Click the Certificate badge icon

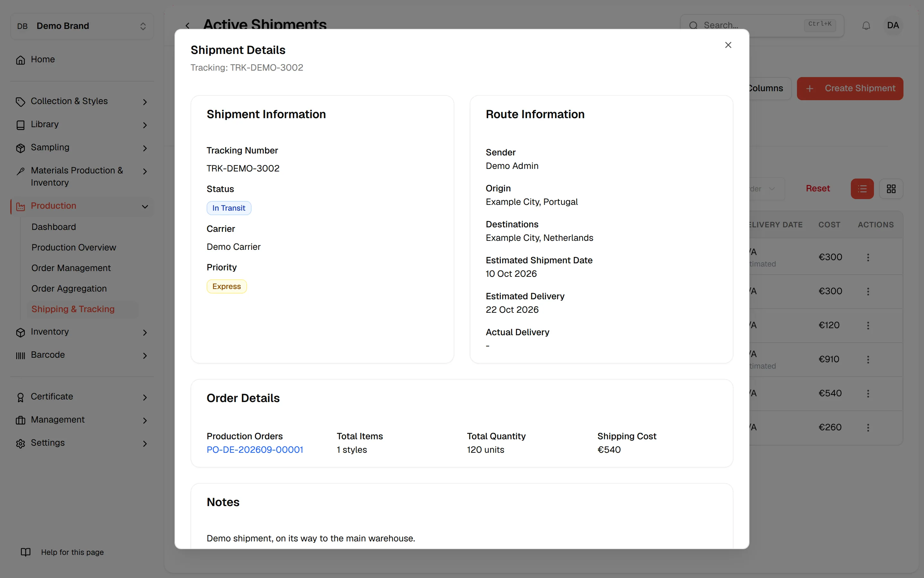point(21,398)
